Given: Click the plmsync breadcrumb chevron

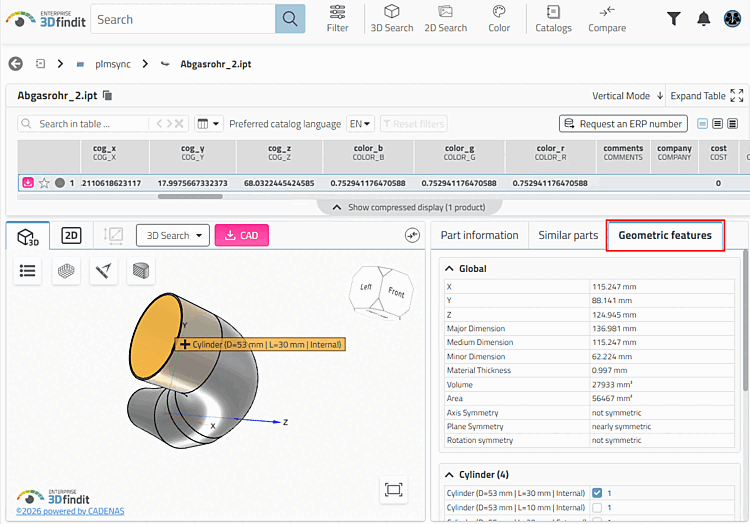Looking at the screenshot, I should [145, 64].
